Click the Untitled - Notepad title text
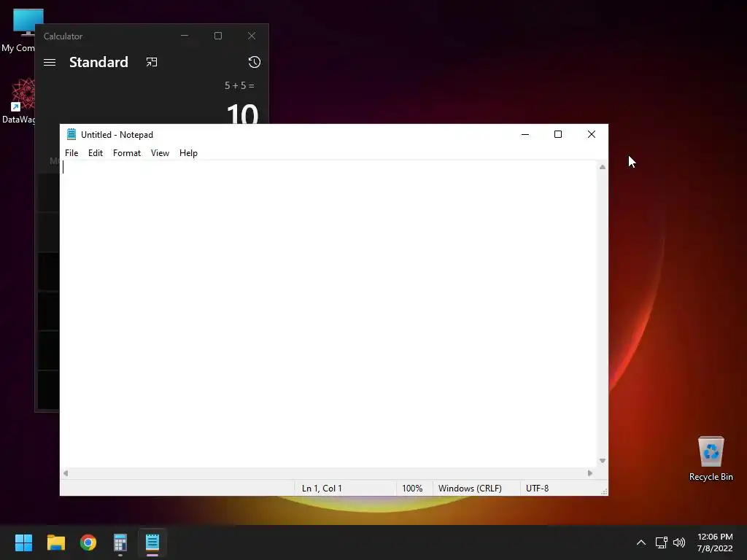This screenshot has height=560, width=747. [x=117, y=135]
